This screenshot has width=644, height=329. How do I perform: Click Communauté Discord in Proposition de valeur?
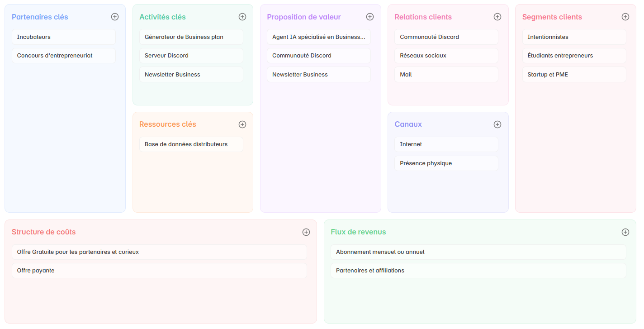[319, 56]
